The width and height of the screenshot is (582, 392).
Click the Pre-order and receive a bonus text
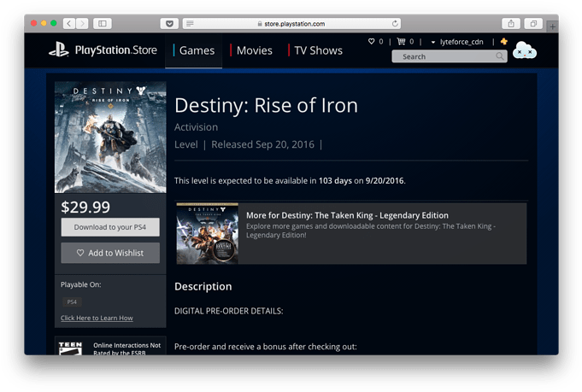(x=266, y=347)
